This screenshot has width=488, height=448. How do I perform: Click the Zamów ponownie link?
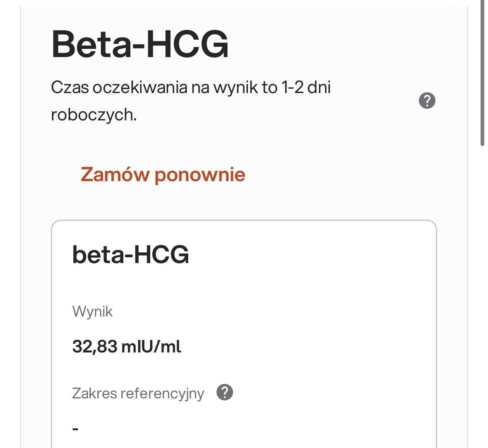click(163, 175)
